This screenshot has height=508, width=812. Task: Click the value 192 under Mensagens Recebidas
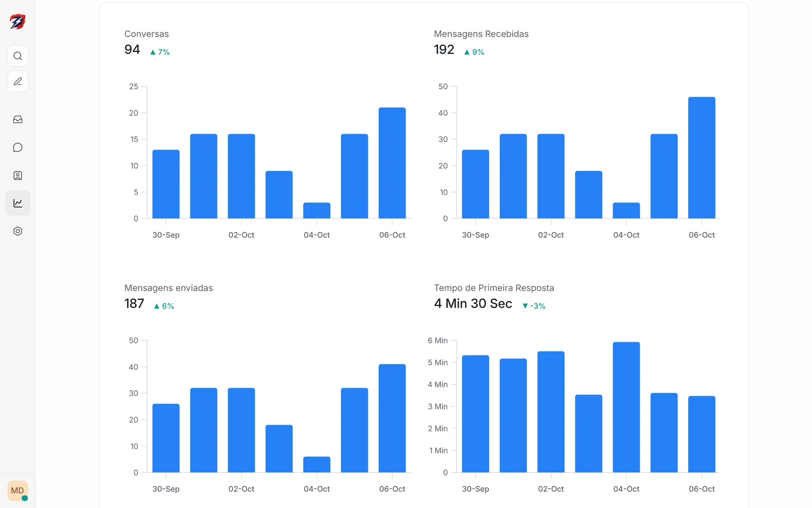pos(444,50)
